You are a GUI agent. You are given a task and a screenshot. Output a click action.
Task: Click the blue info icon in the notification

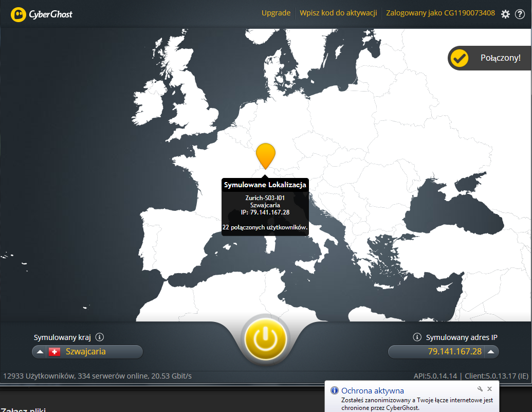pos(335,390)
